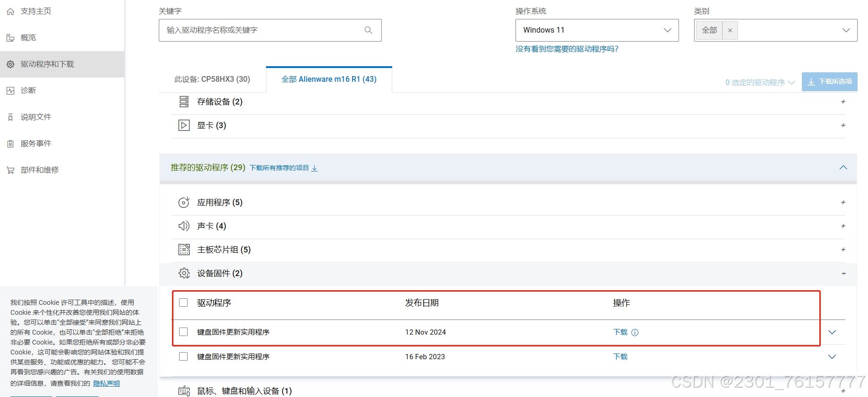Click 发布日期 column header

tap(422, 303)
